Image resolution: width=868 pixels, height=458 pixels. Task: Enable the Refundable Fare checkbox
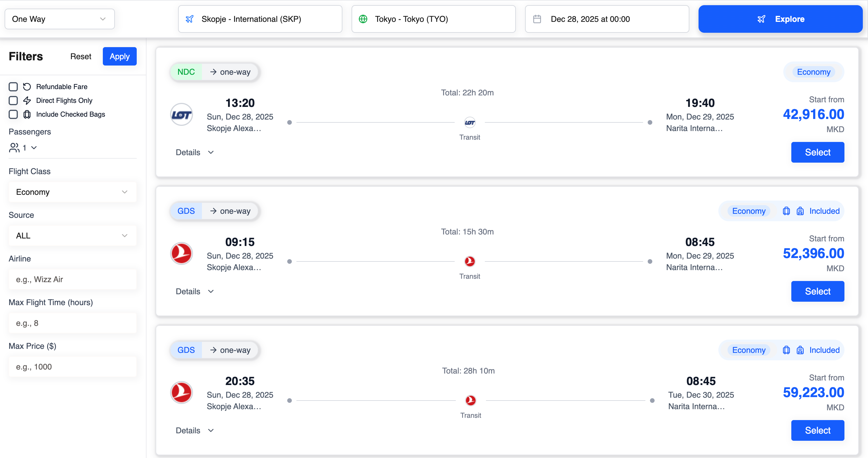click(x=13, y=86)
